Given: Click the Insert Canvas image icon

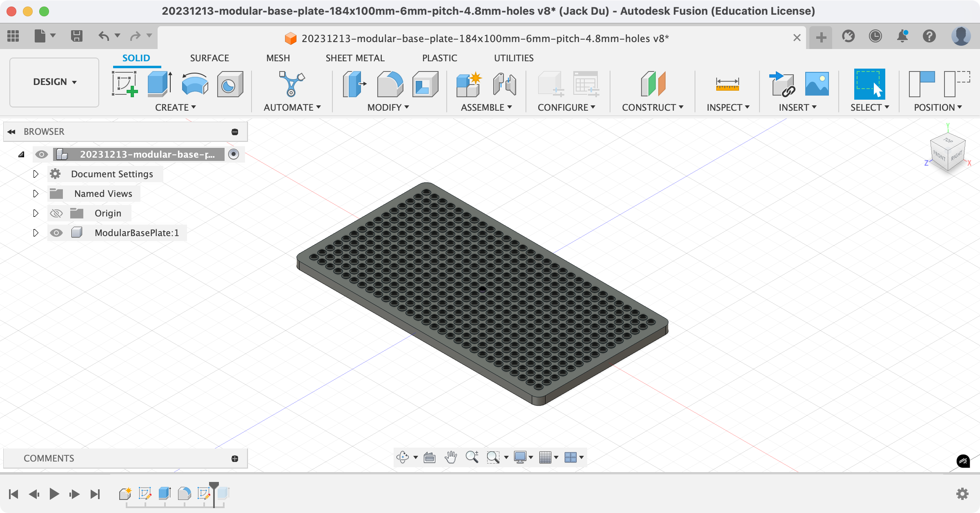Looking at the screenshot, I should [x=817, y=84].
